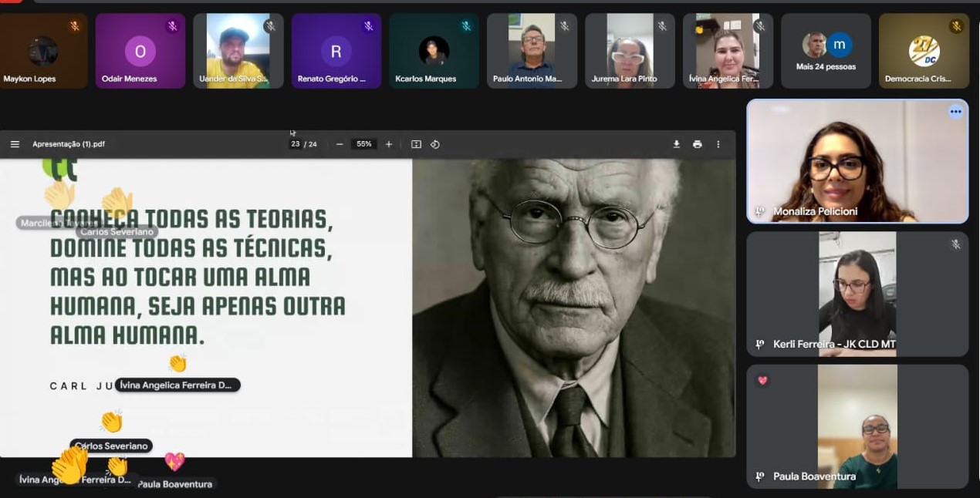Viewport: 980px width, 498px height.
Task: Click the Apresentação (1).pdf file title
Action: coord(69,144)
